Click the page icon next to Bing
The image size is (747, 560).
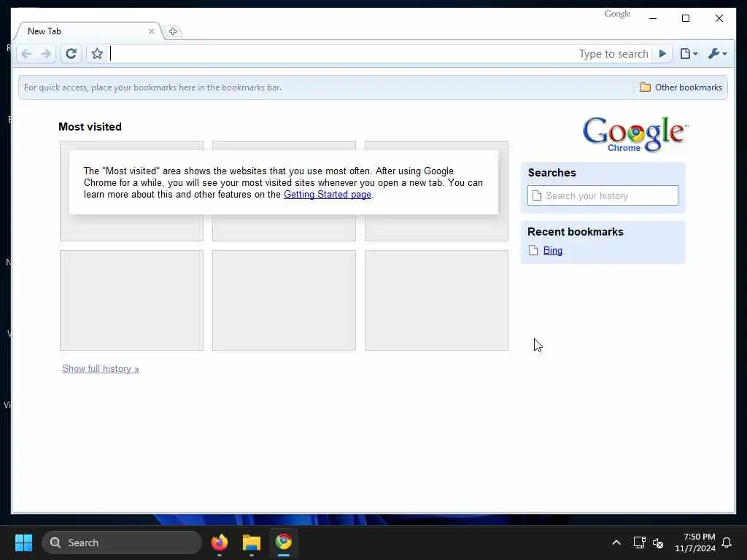pos(533,251)
